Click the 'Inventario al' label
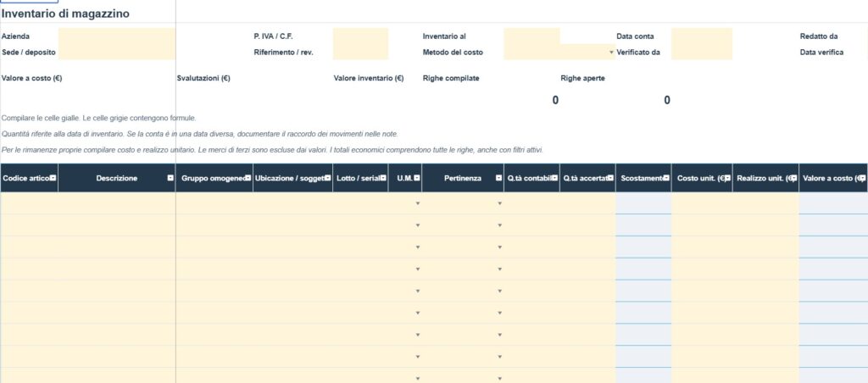 pos(444,36)
